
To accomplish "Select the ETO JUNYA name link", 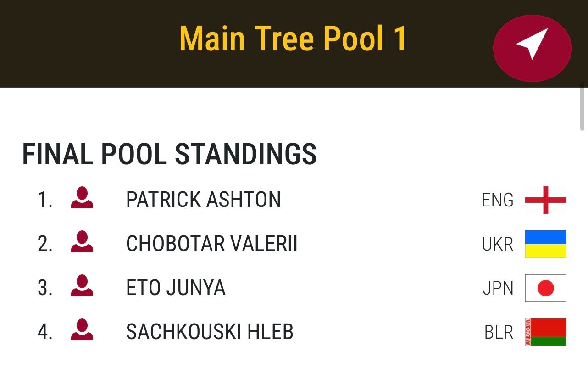I will pos(176,288).
